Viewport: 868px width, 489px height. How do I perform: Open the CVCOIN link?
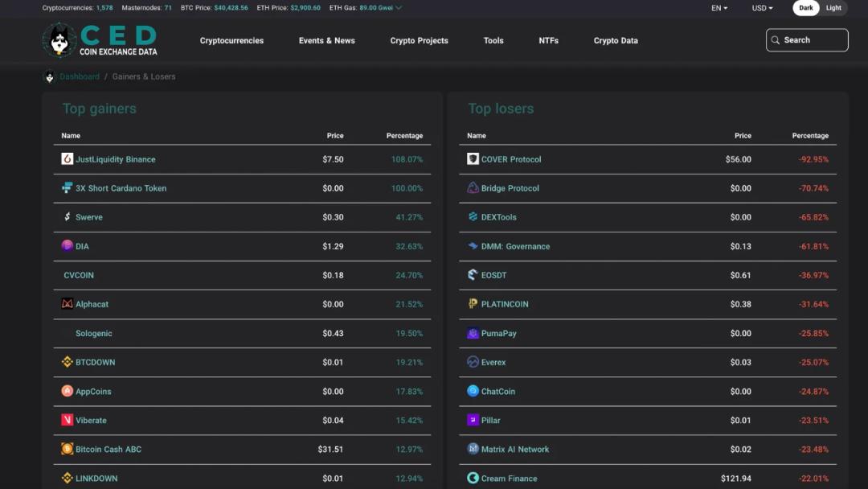click(79, 275)
